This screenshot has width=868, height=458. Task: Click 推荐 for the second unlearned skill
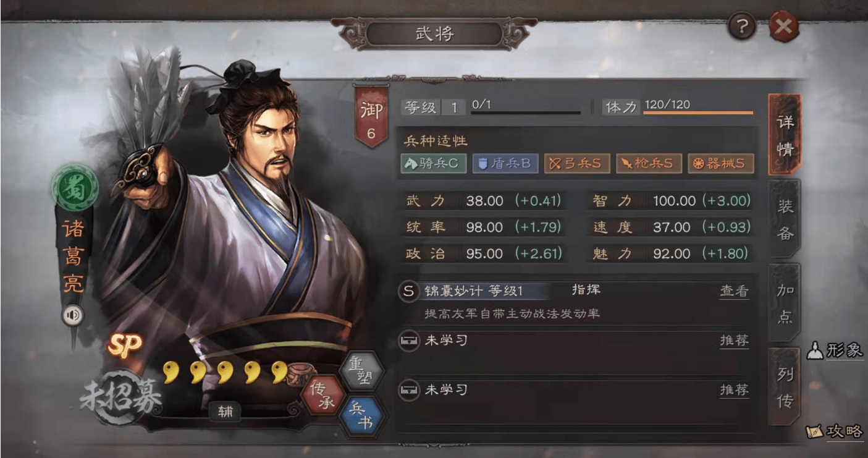734,390
